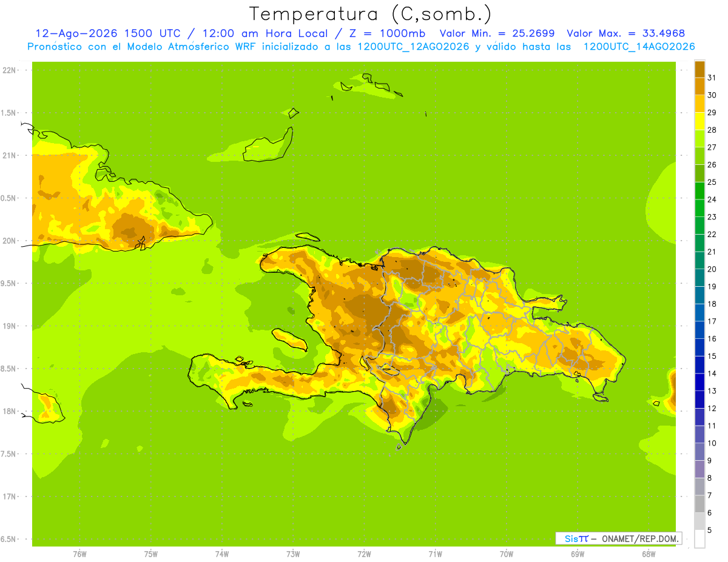
Task: Click the 76W longitude axis label
Action: [x=79, y=554]
